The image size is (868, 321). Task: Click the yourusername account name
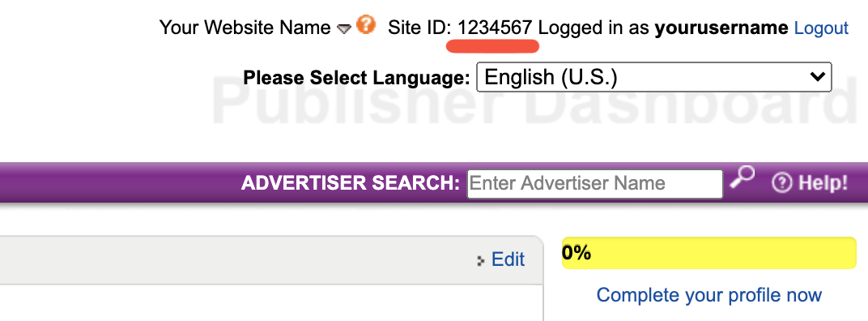721,28
